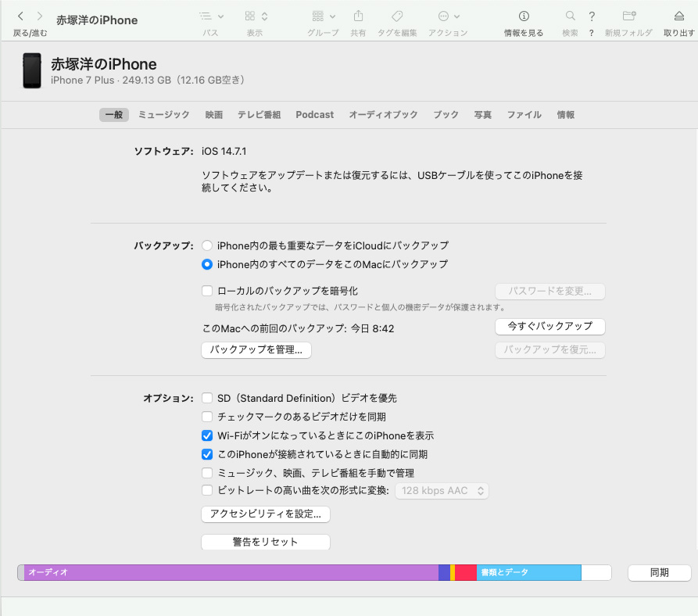Click iPhone 7 Plus capacity subtitle
Screen dimensions: 698x616
(148, 80)
